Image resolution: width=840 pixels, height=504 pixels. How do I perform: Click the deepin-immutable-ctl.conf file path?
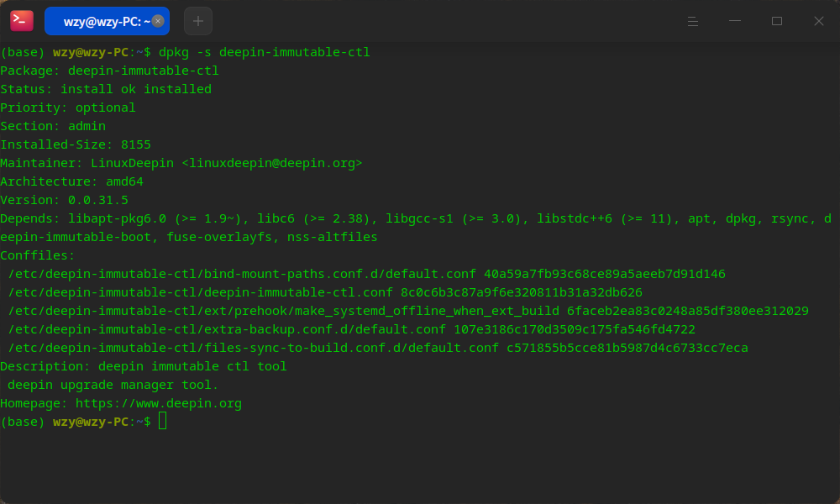coord(201,292)
